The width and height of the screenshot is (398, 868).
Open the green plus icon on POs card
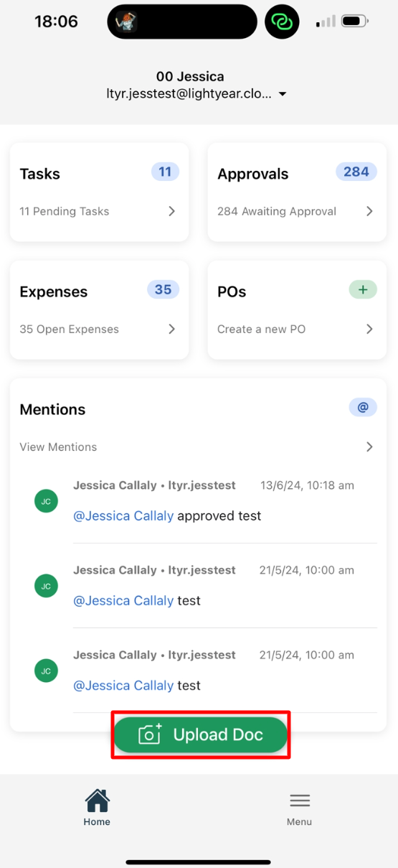(x=363, y=289)
